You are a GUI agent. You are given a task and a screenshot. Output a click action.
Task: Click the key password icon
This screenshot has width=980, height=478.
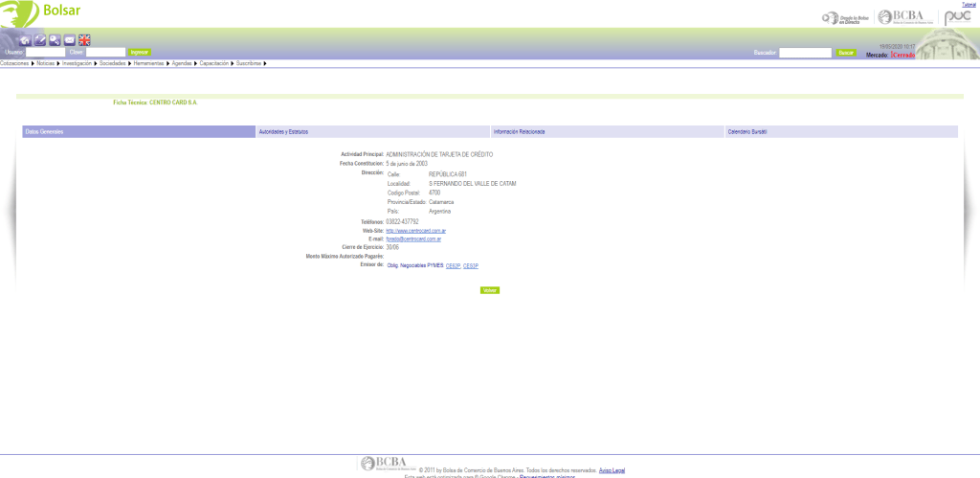coord(55,40)
